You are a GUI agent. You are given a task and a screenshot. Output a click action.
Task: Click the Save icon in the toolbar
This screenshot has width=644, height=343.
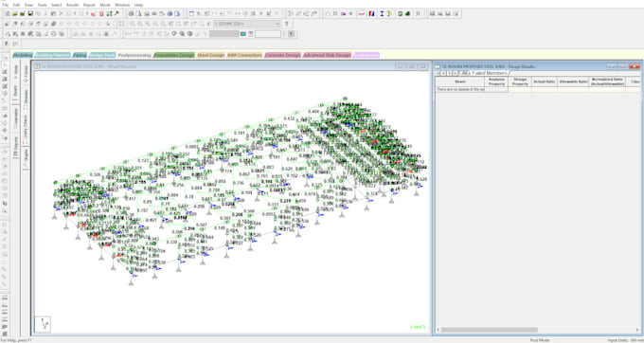click(x=30, y=13)
